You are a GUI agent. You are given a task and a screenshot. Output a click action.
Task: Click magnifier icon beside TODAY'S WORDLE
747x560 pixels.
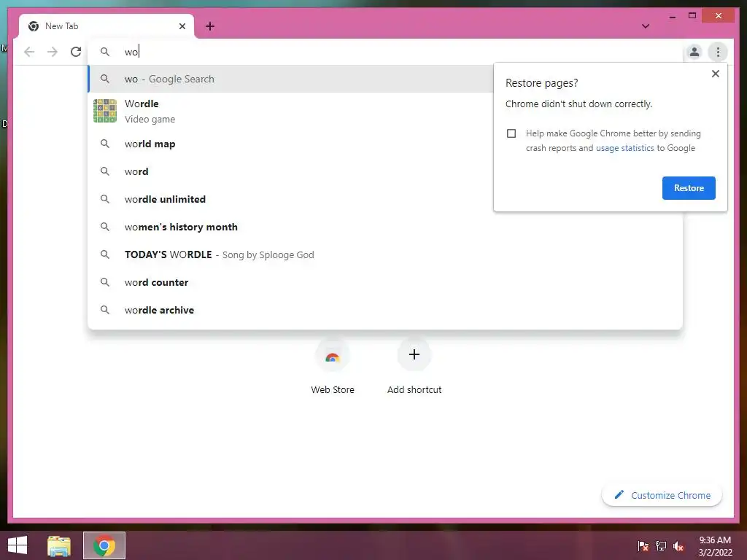click(x=105, y=254)
